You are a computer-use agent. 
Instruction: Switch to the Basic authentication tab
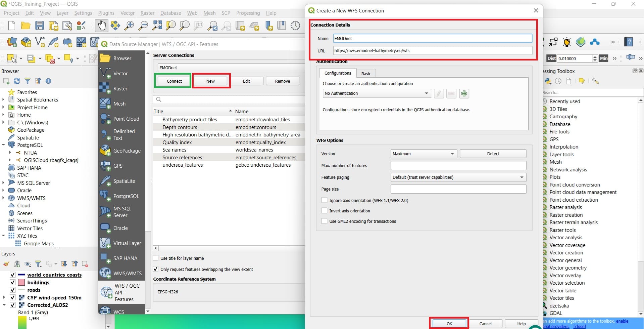click(366, 74)
